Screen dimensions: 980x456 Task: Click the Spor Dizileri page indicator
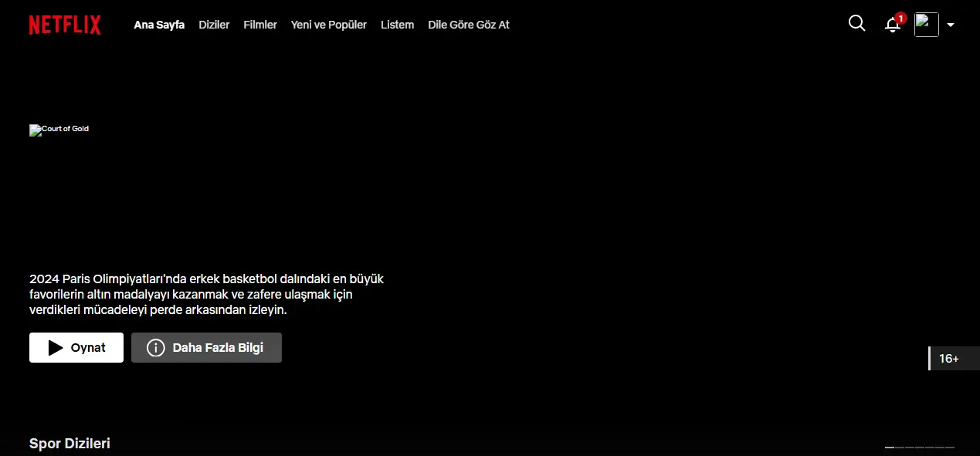[920, 448]
